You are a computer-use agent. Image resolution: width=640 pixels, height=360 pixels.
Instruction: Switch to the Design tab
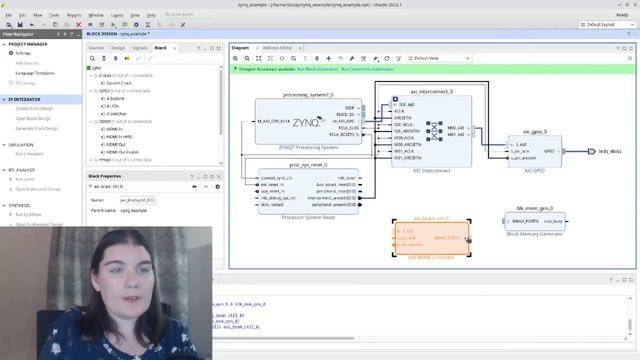118,48
